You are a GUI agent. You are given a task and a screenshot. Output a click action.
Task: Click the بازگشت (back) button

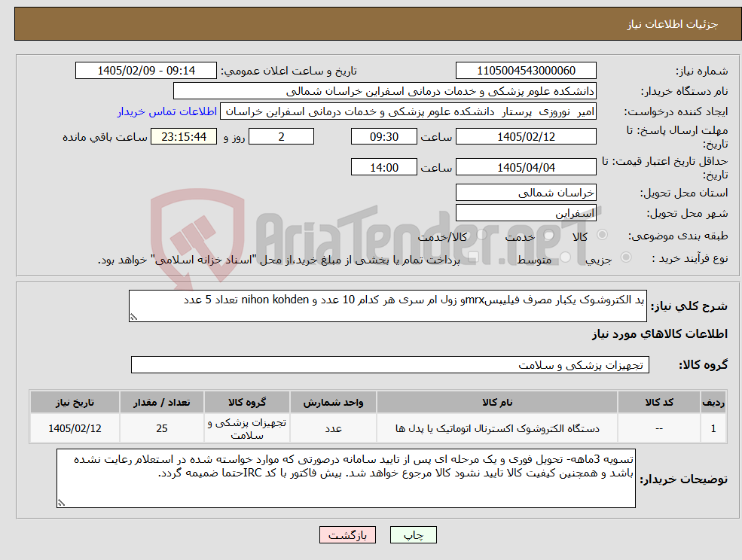347,535
